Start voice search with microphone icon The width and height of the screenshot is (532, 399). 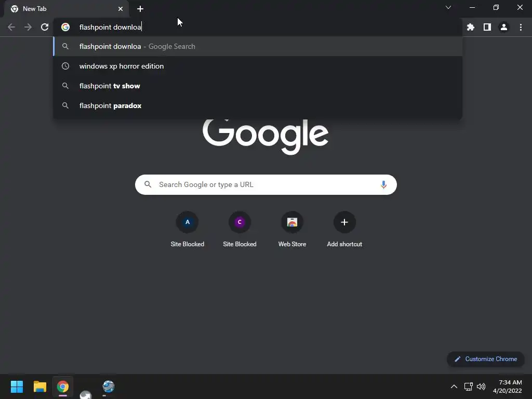383,184
